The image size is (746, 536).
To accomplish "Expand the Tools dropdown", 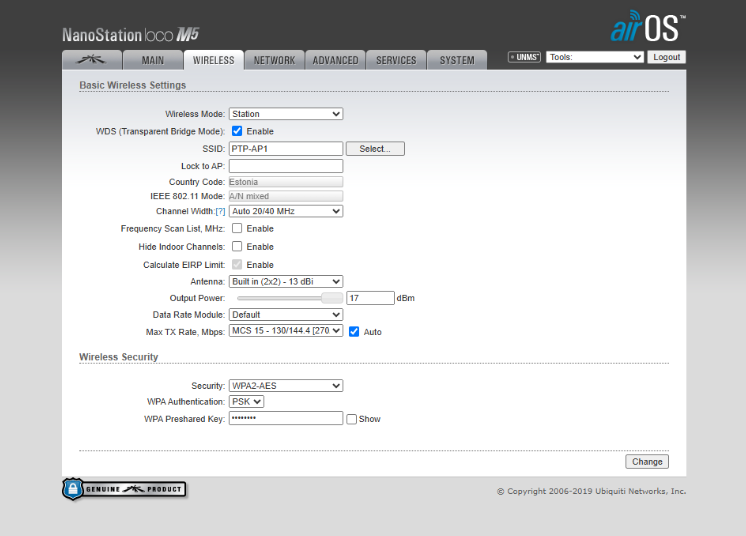I will [594, 58].
